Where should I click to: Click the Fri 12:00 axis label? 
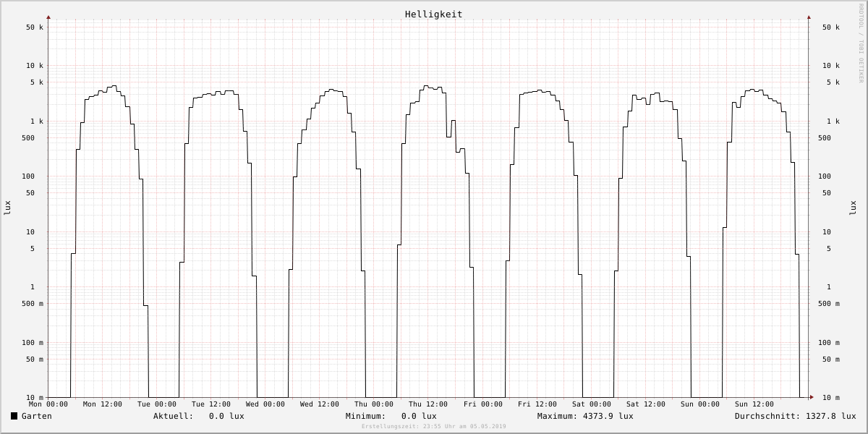coord(537,404)
